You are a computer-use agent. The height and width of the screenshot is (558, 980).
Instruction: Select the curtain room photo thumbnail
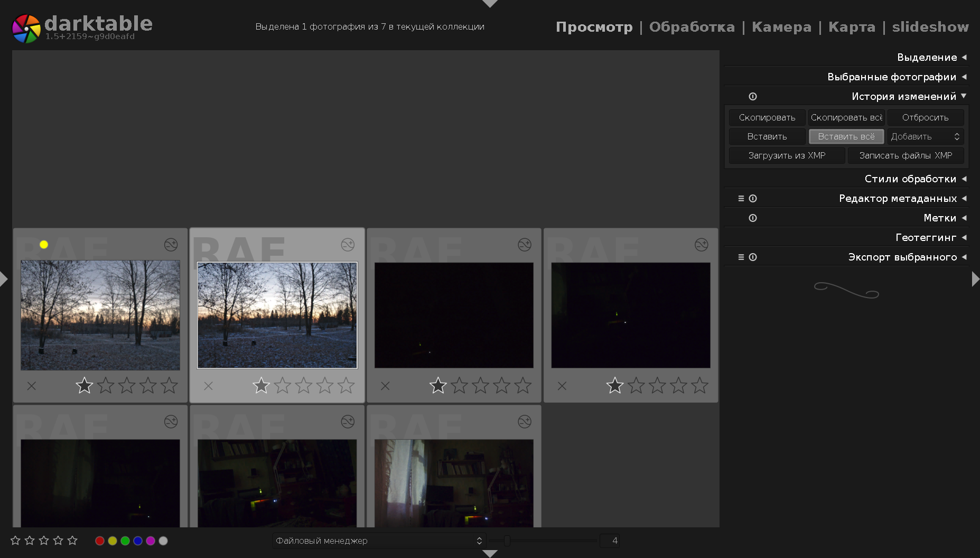pos(454,483)
